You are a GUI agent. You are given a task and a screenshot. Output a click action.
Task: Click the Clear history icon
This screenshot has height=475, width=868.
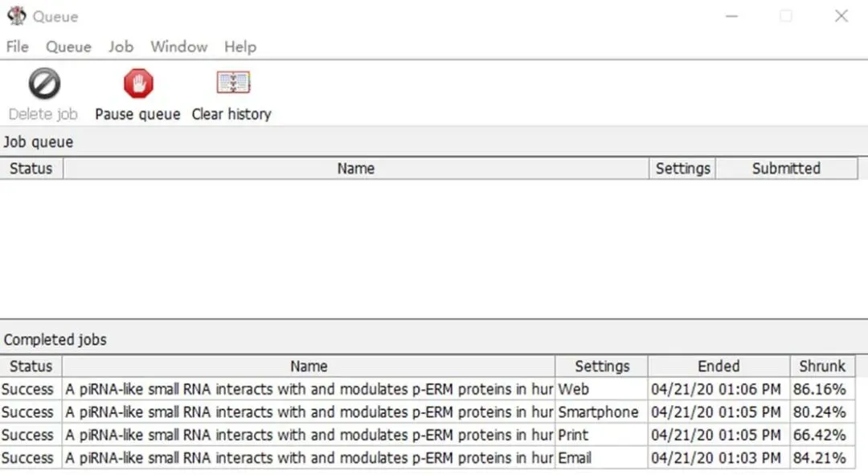pos(232,83)
